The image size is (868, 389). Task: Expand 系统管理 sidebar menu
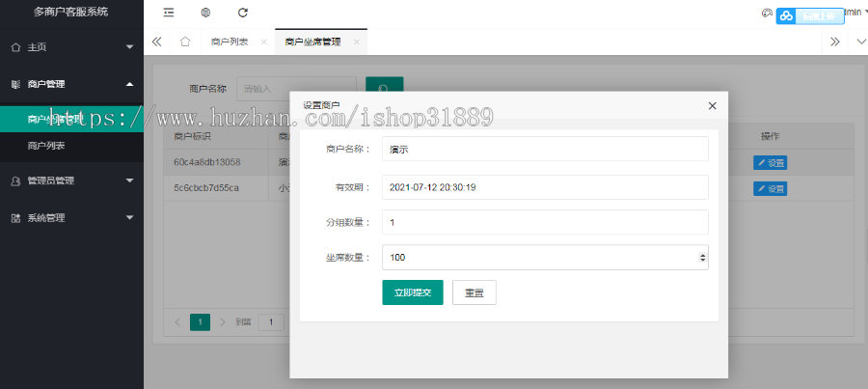tap(72, 218)
